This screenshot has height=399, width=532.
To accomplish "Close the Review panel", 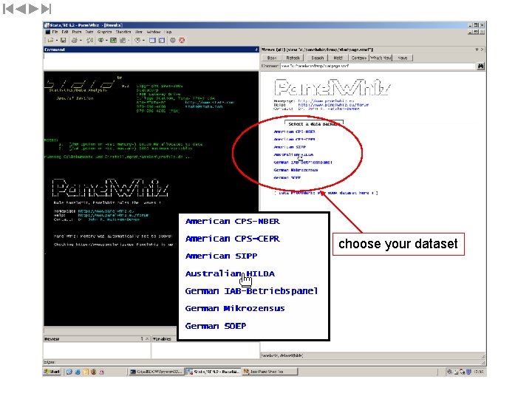I will point(147,338).
